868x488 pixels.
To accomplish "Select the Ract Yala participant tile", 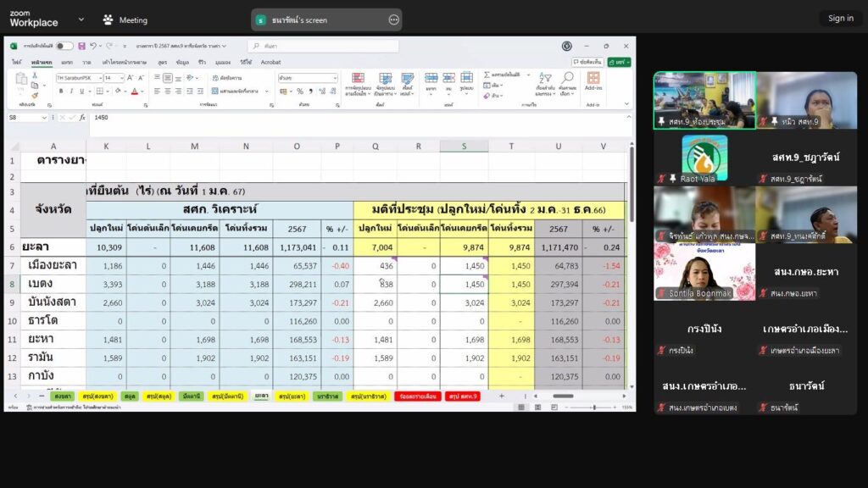I will 704,158.
